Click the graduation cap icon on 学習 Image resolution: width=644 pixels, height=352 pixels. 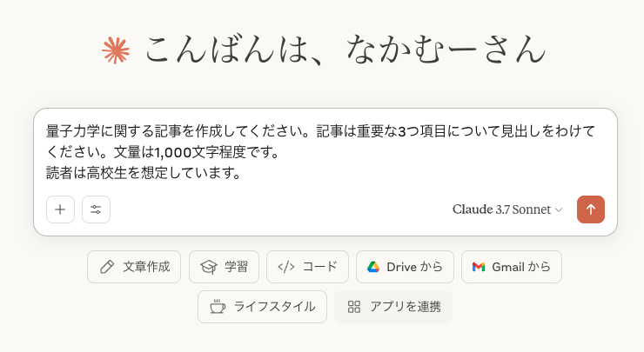pyautogui.click(x=209, y=267)
